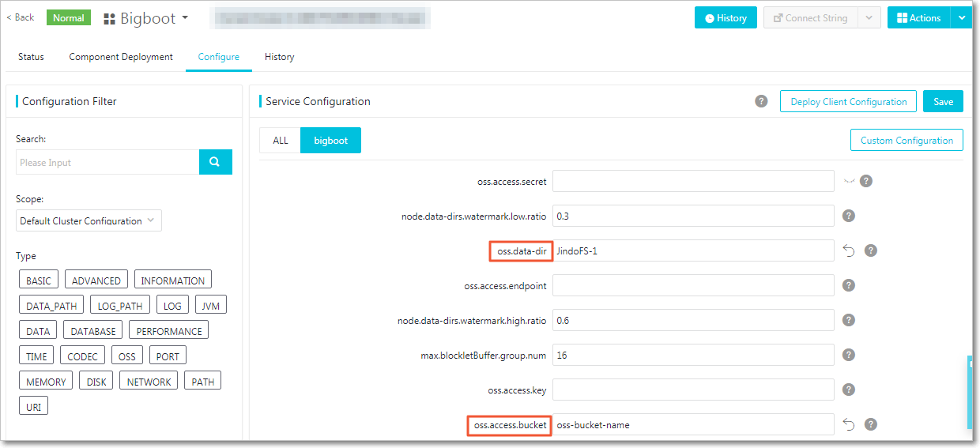Toggle the ADVANCED type filter
The width and height of the screenshot is (980, 448).
coord(96,280)
